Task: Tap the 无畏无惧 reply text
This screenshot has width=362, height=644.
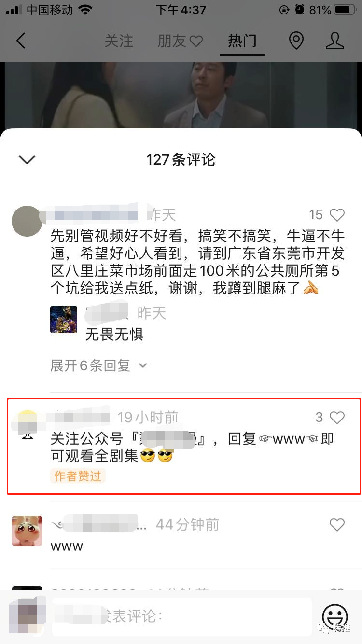Action: 114,334
